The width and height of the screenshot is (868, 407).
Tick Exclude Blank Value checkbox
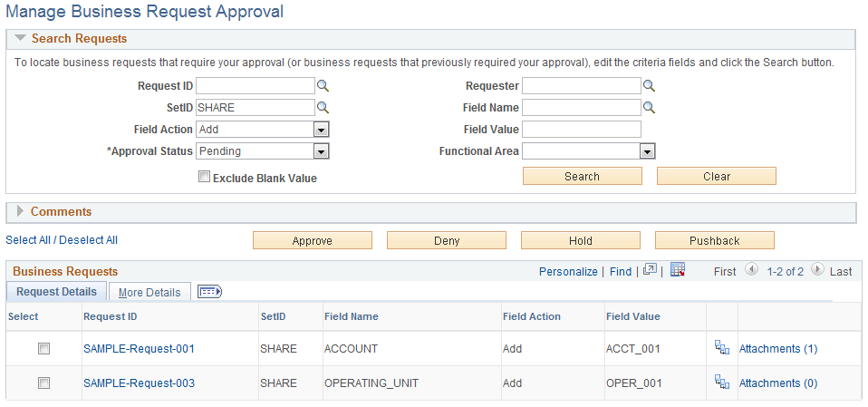pyautogui.click(x=204, y=177)
